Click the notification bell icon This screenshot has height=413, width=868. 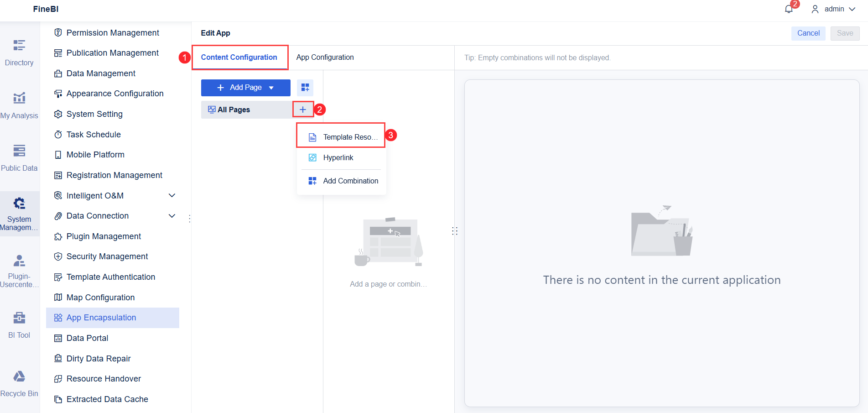[x=789, y=9]
